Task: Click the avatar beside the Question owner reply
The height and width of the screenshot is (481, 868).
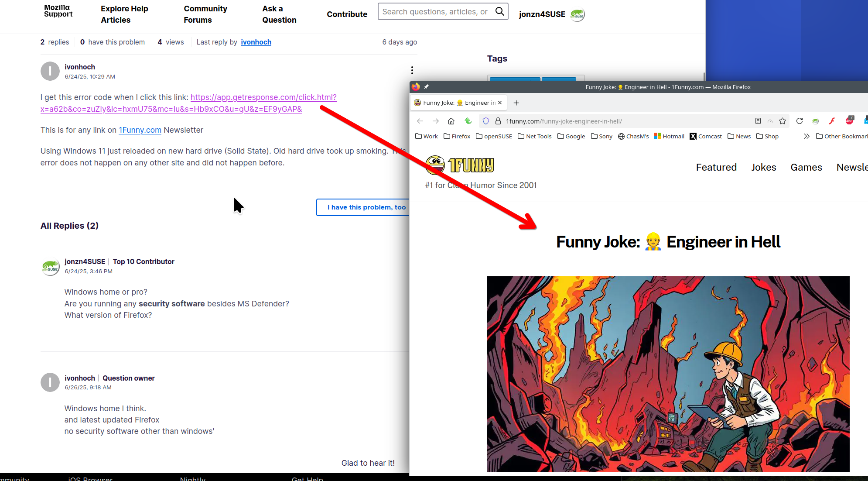Action: [x=50, y=382]
